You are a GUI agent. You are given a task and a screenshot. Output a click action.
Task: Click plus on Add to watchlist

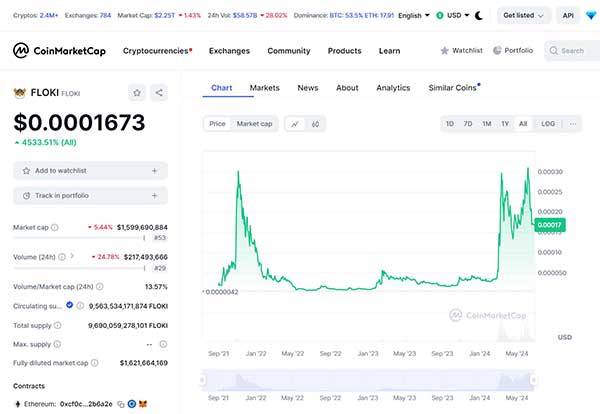155,171
